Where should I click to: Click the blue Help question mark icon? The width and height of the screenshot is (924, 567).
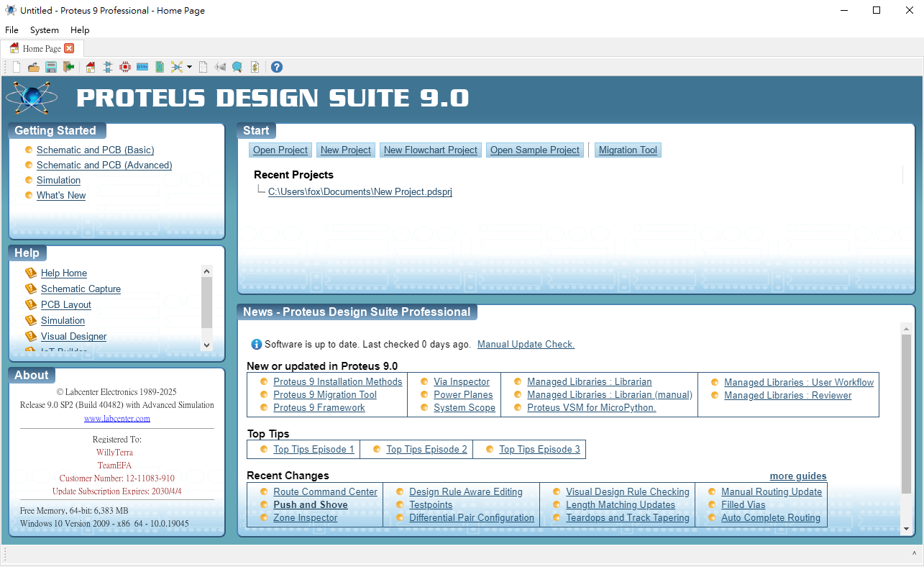point(277,67)
